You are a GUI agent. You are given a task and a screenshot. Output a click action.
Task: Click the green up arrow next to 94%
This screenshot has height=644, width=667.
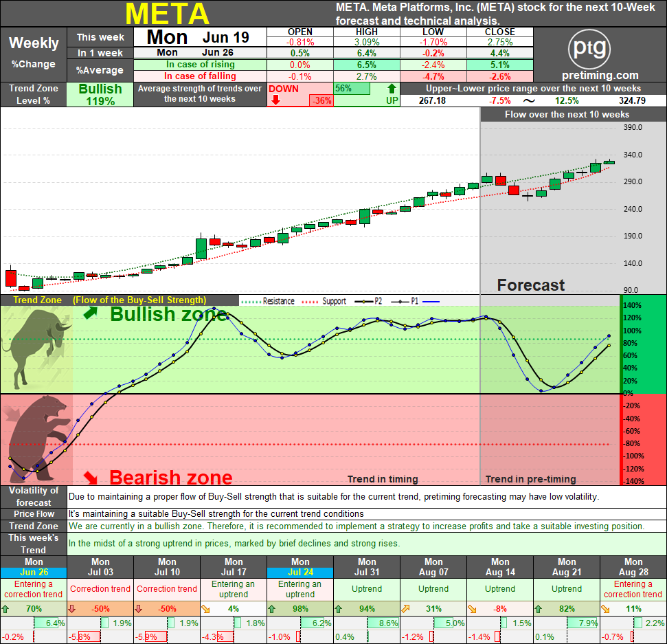(339, 609)
